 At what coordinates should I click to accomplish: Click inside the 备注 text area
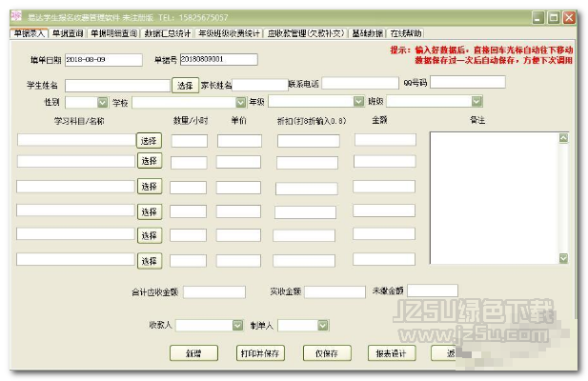pos(495,198)
